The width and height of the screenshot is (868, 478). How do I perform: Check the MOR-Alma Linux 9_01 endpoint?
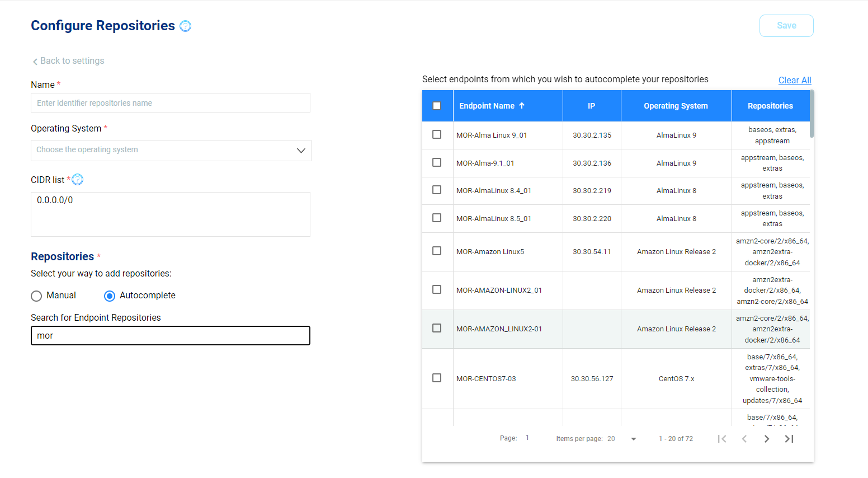437,135
